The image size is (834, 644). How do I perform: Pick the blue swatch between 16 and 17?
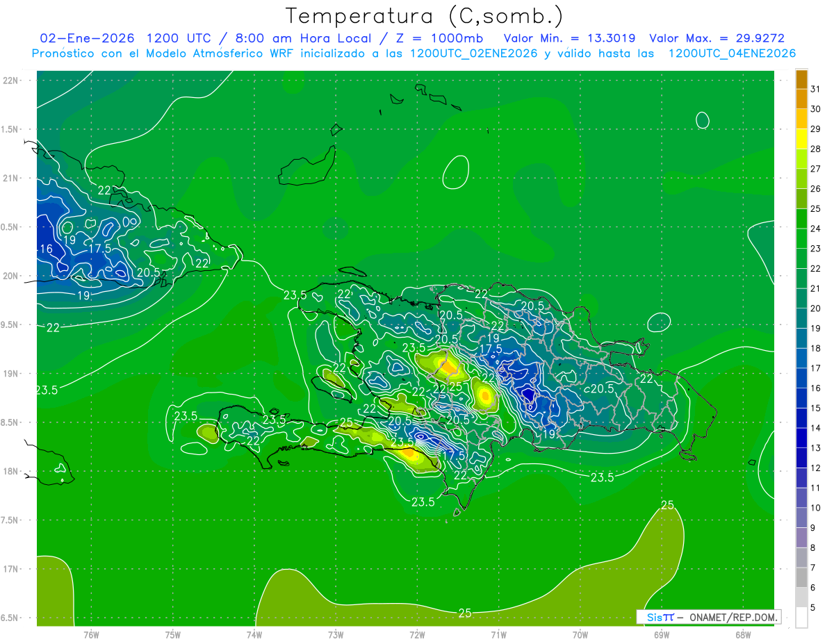click(801, 378)
